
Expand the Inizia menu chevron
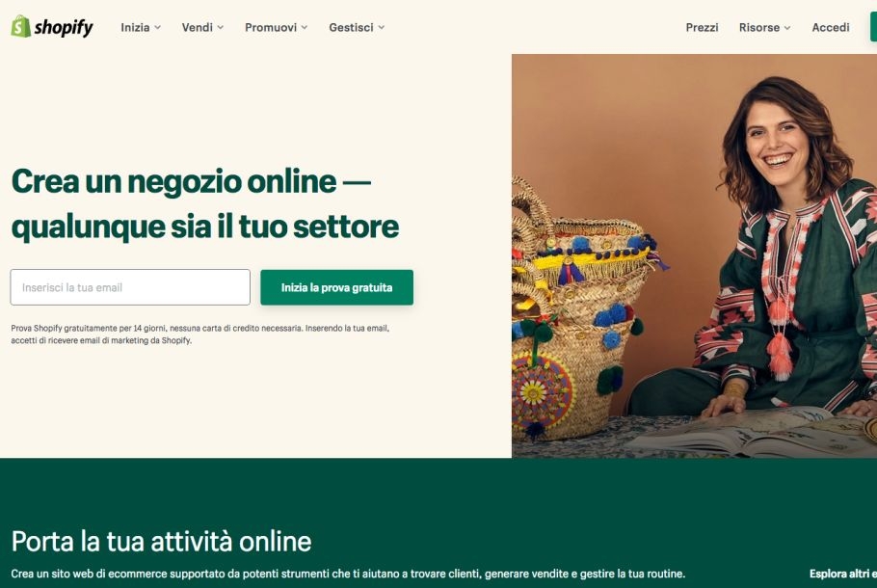tap(158, 27)
